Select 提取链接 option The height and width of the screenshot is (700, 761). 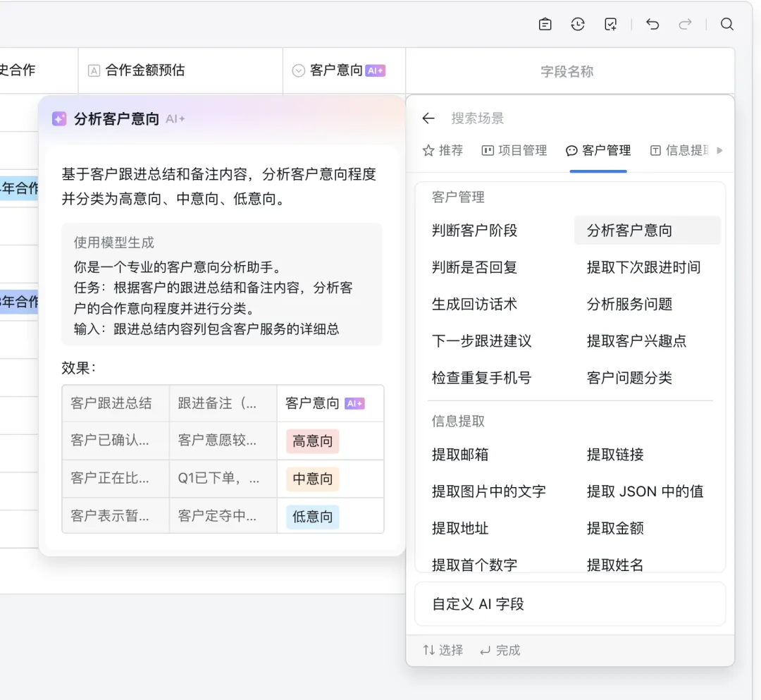pos(615,455)
